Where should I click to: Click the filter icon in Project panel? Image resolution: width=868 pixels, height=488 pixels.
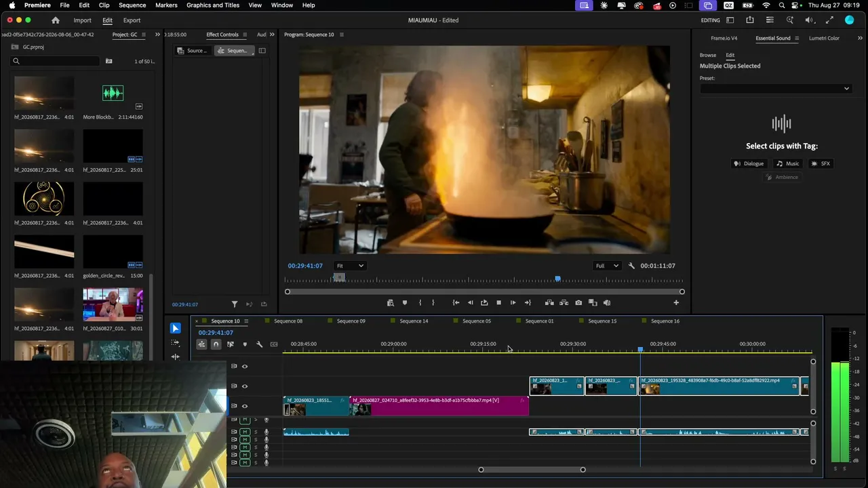[x=235, y=304]
